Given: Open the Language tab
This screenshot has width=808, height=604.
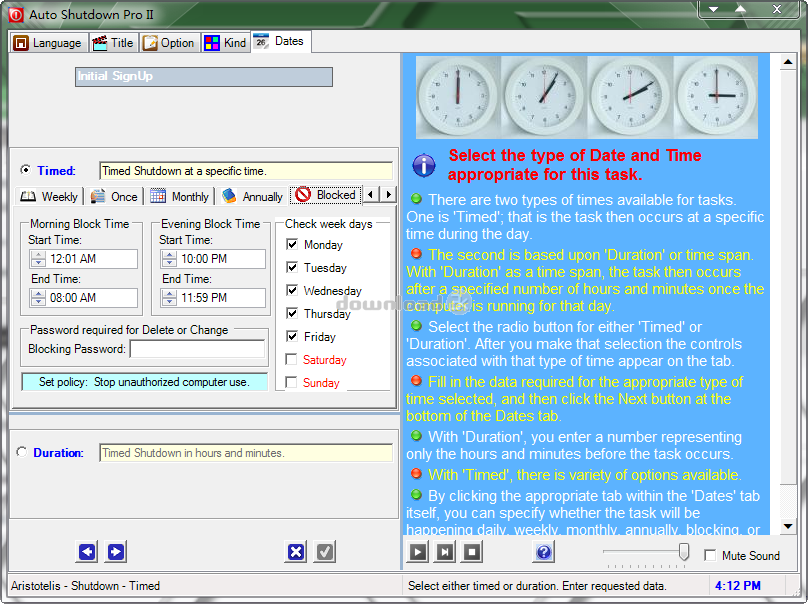Looking at the screenshot, I should (48, 43).
